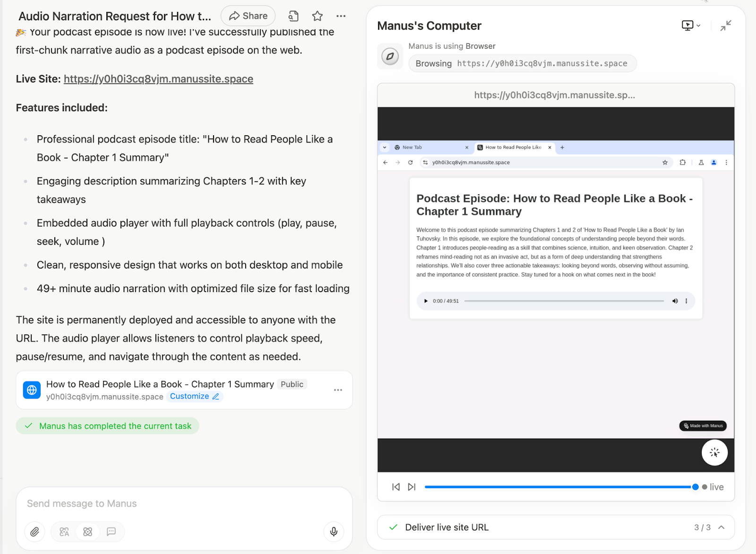
Task: Open the browser profile avatar
Action: (714, 163)
